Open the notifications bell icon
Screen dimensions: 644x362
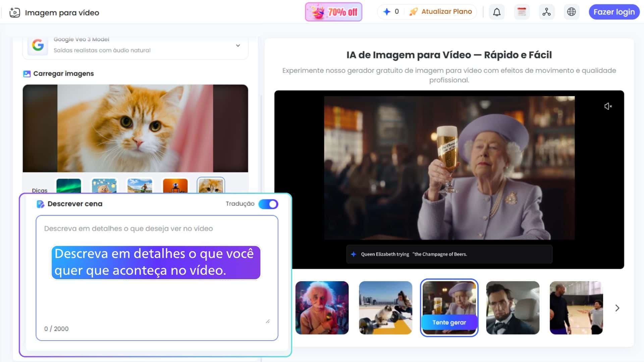(x=497, y=12)
